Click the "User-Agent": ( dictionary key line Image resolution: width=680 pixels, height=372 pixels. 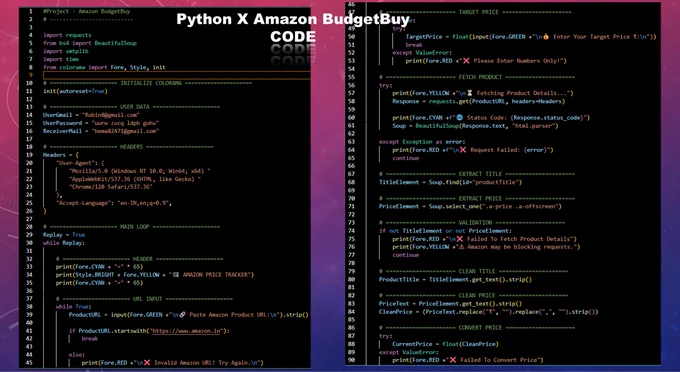pyautogui.click(x=80, y=163)
